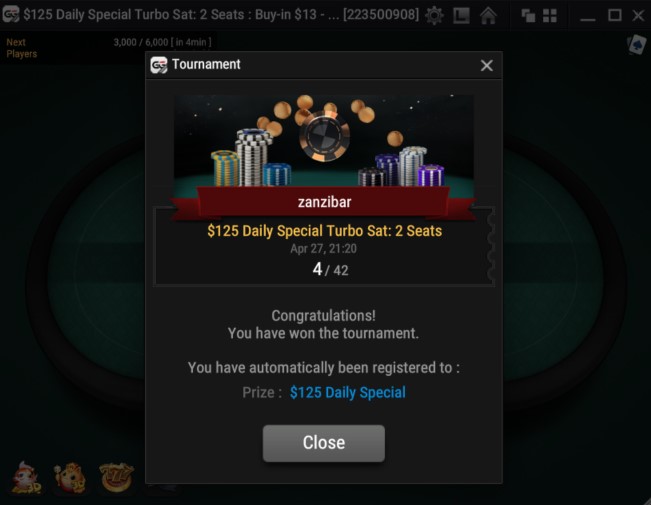Screen dimensions: 651x505
Task: Select the zanzibar name ribbon
Action: point(324,203)
